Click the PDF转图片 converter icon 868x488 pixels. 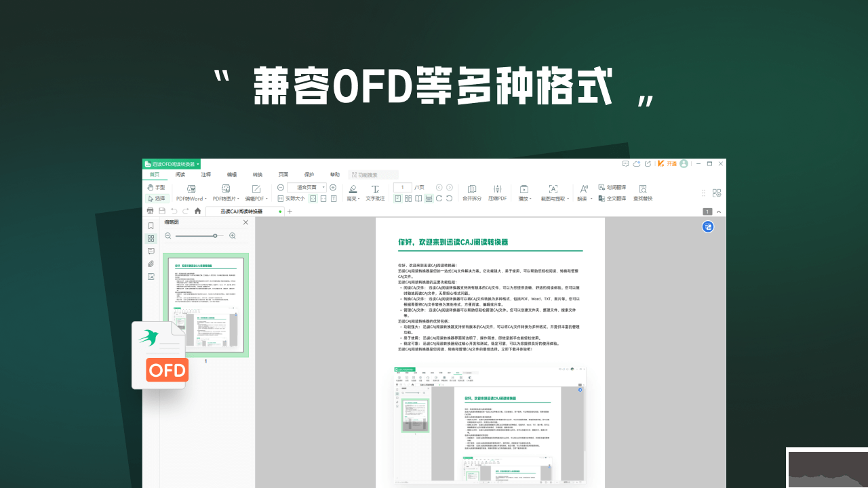point(226,188)
